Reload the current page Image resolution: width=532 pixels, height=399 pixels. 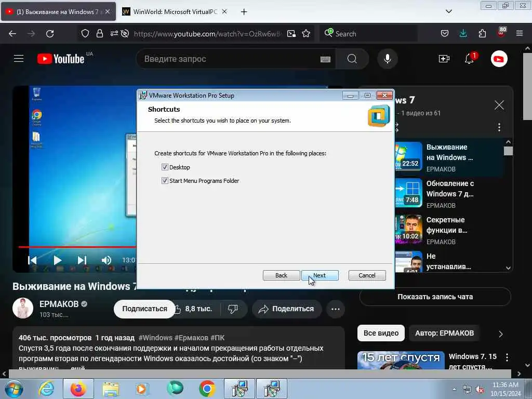coord(50,34)
